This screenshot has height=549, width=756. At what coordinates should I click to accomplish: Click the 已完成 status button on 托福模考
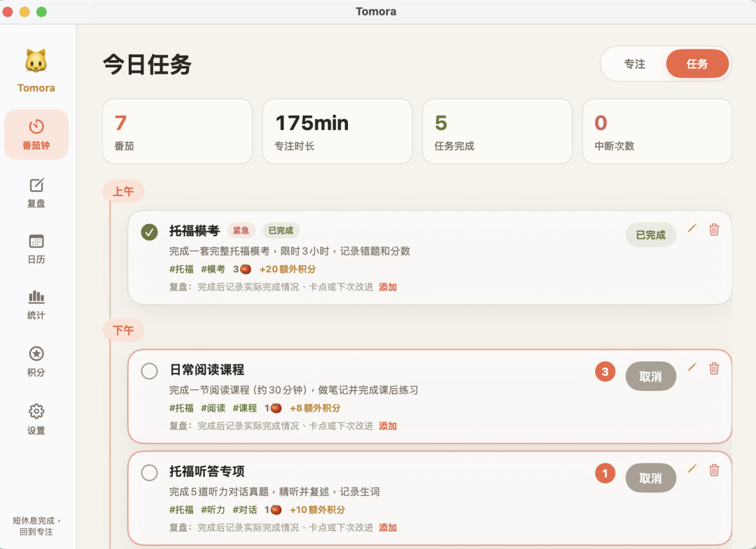(x=651, y=235)
